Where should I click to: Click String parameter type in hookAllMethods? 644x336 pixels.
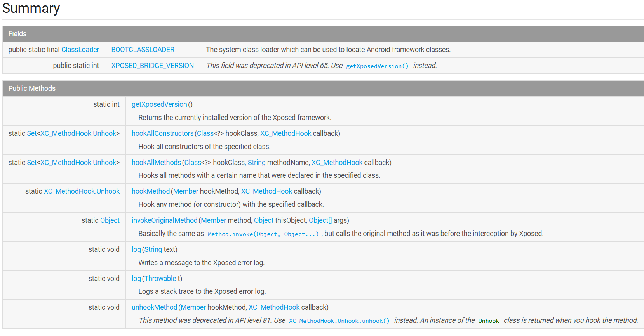coord(256,163)
